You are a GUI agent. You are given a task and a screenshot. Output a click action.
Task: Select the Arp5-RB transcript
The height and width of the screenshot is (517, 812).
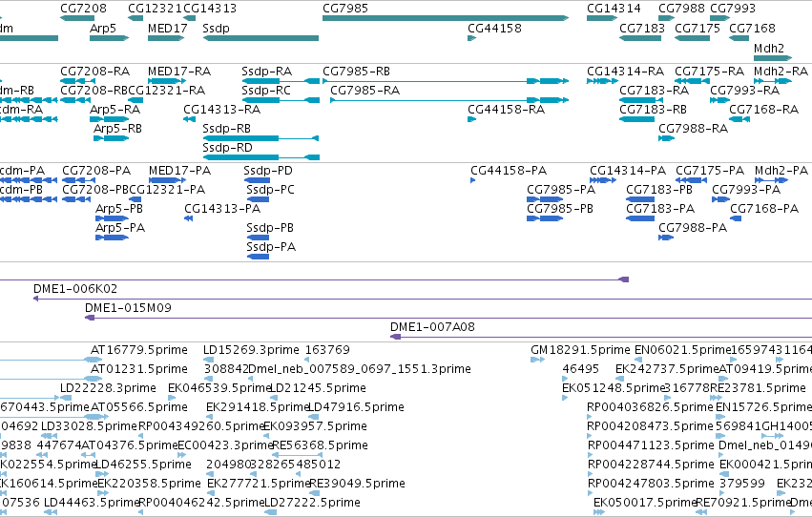click(x=111, y=138)
